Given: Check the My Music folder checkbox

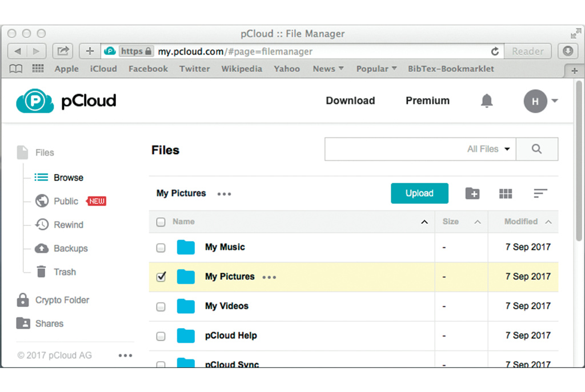Looking at the screenshot, I should [161, 248].
